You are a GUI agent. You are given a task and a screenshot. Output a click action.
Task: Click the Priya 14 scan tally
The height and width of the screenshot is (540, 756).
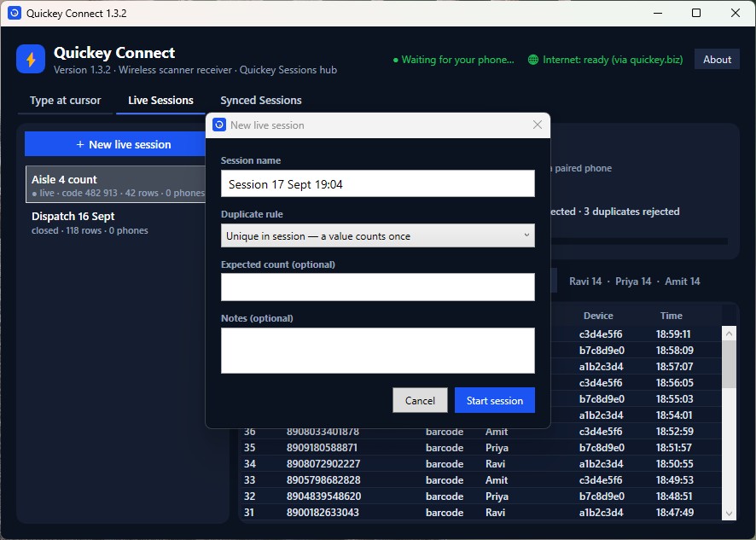pos(633,281)
